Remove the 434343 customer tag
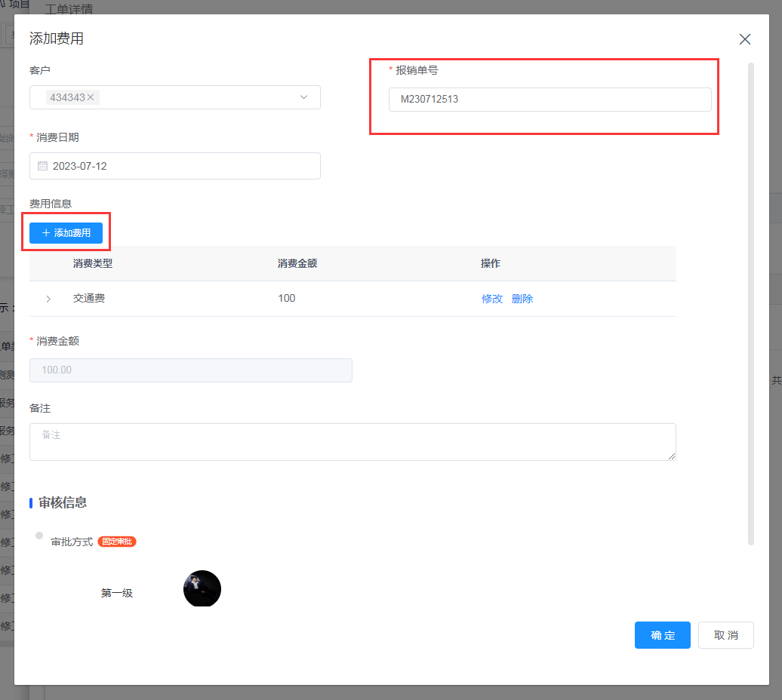The width and height of the screenshot is (782, 700). click(91, 97)
